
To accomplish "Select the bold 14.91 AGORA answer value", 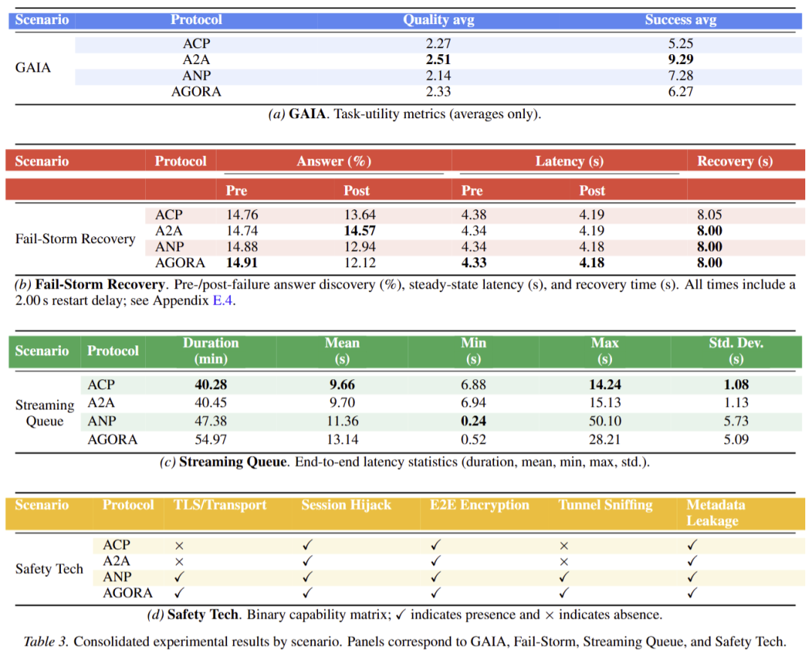I will (242, 263).
